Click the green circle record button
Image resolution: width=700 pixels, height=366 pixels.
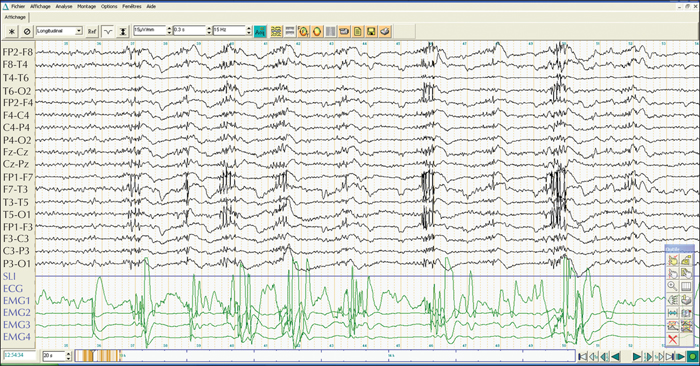(x=692, y=356)
